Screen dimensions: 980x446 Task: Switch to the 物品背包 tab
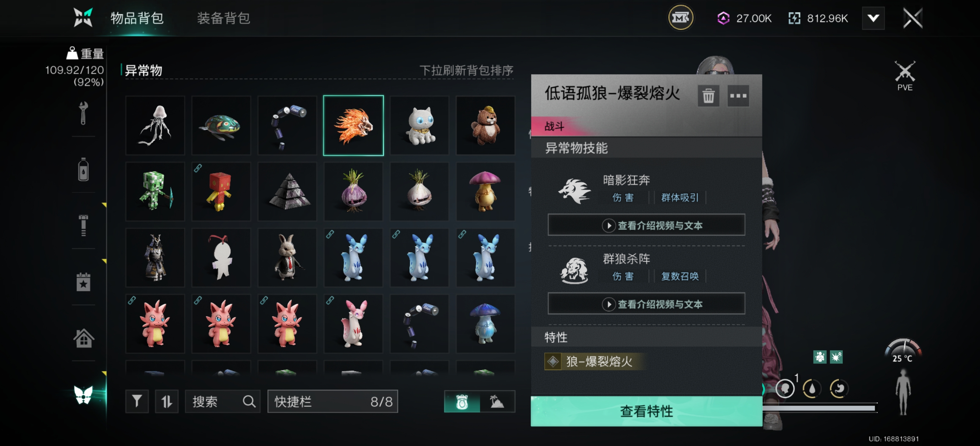coord(137,18)
